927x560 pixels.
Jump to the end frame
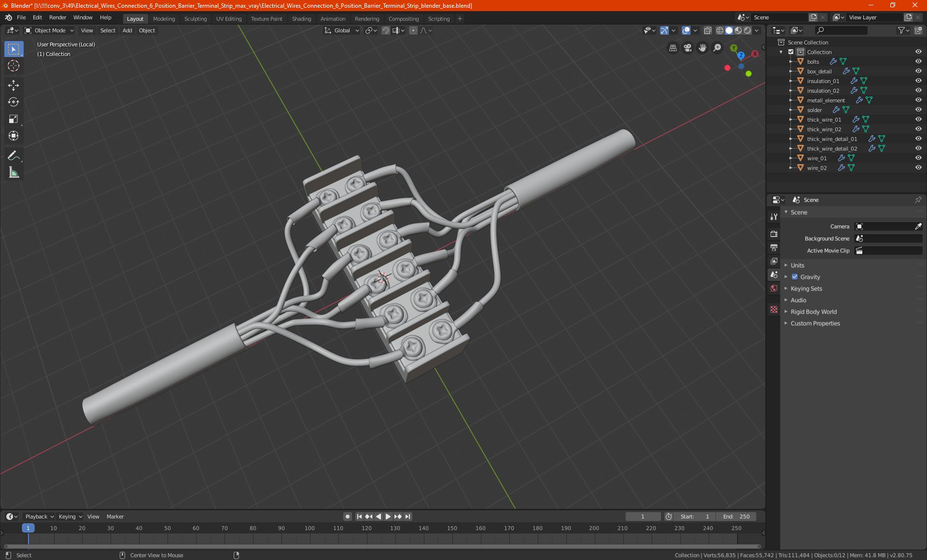click(408, 517)
